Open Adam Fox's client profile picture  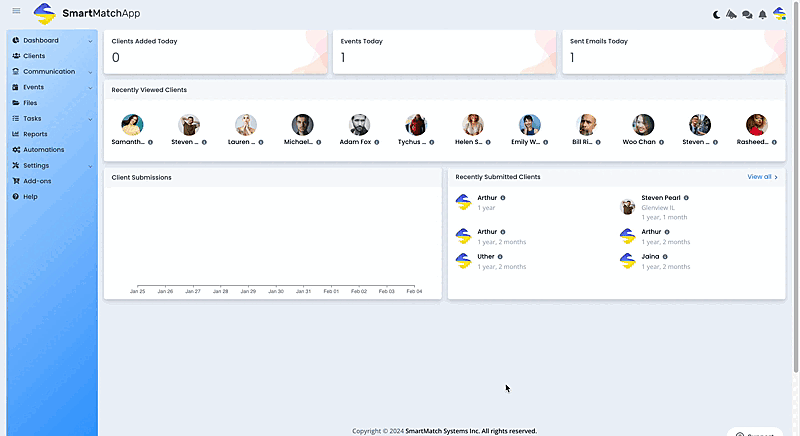pyautogui.click(x=359, y=125)
